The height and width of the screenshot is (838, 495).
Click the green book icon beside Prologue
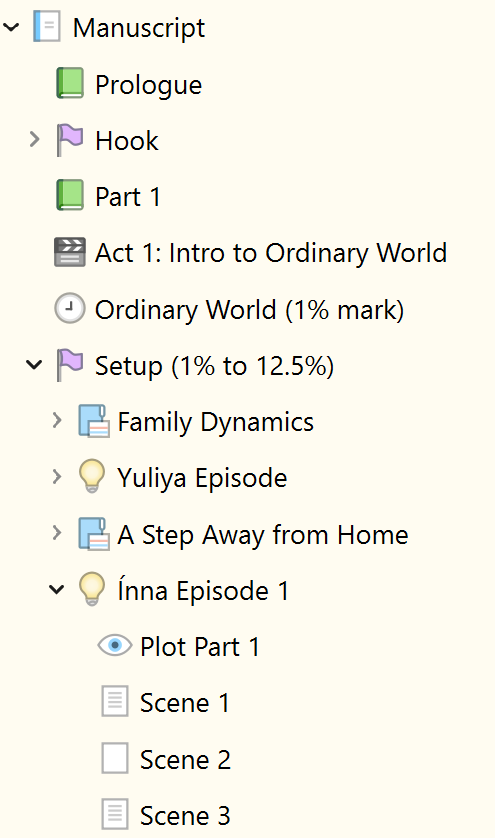pyautogui.click(x=70, y=83)
